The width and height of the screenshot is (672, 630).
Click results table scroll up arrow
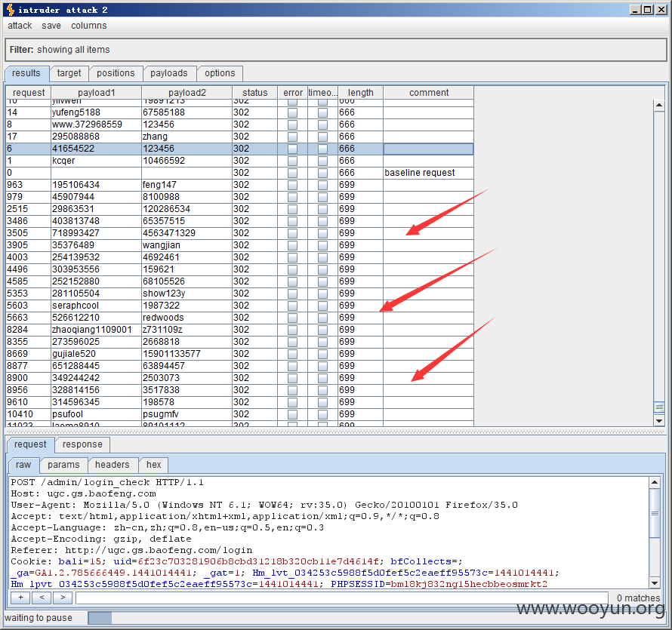(x=659, y=105)
